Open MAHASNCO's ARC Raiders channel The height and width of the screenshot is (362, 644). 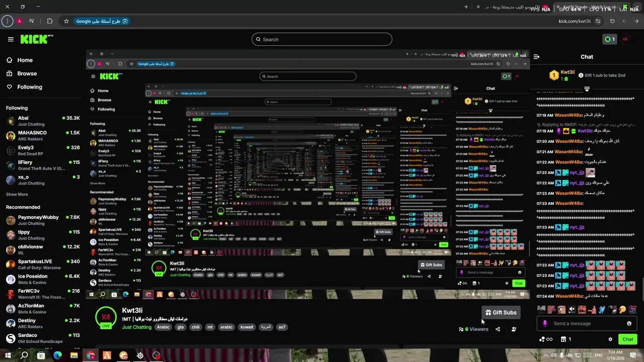[43, 136]
